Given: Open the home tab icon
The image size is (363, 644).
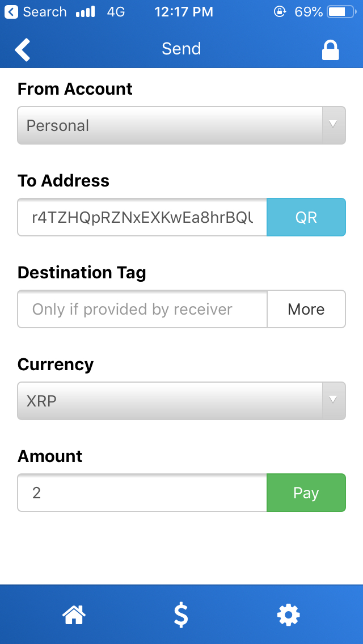Looking at the screenshot, I should [x=74, y=614].
